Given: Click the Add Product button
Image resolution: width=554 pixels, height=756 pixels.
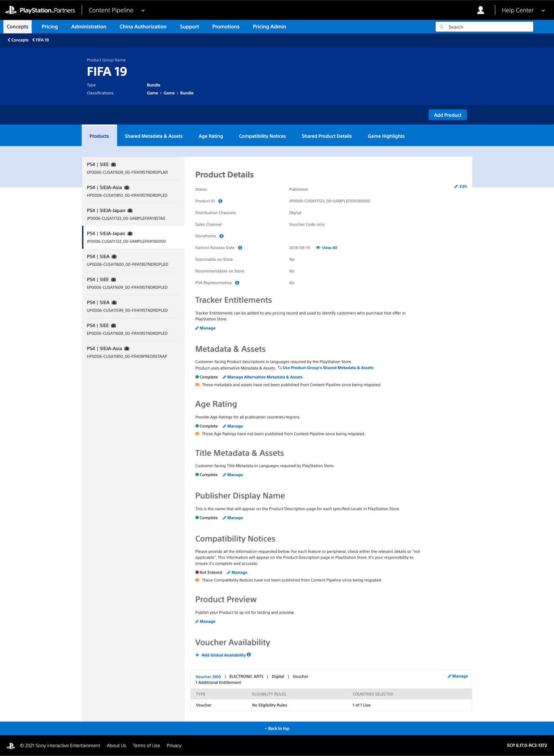Looking at the screenshot, I should pyautogui.click(x=448, y=115).
